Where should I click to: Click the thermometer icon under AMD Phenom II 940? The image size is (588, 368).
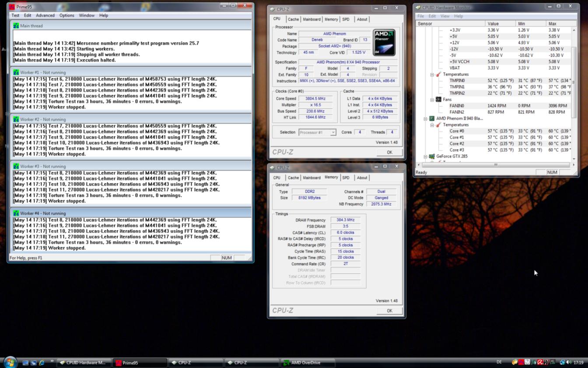pos(438,125)
